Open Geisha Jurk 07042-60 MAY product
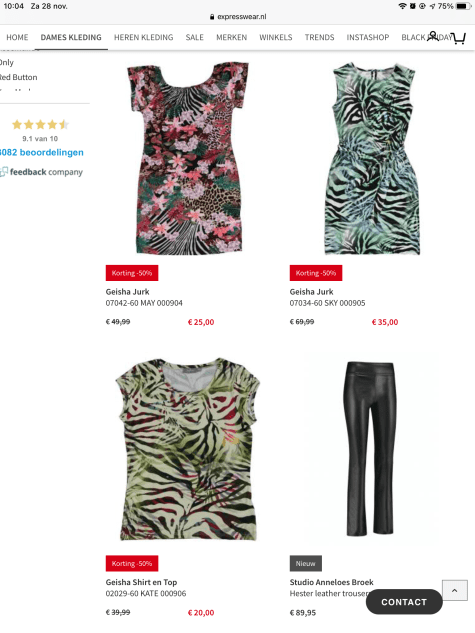This screenshot has width=475, height=633. click(144, 297)
